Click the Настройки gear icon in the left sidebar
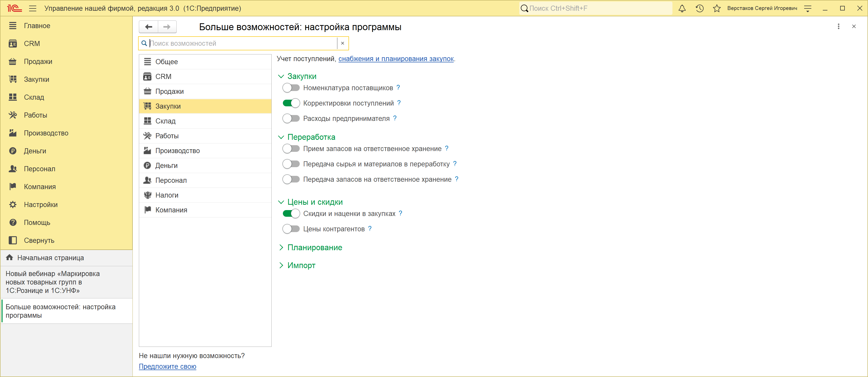 pyautogui.click(x=13, y=204)
